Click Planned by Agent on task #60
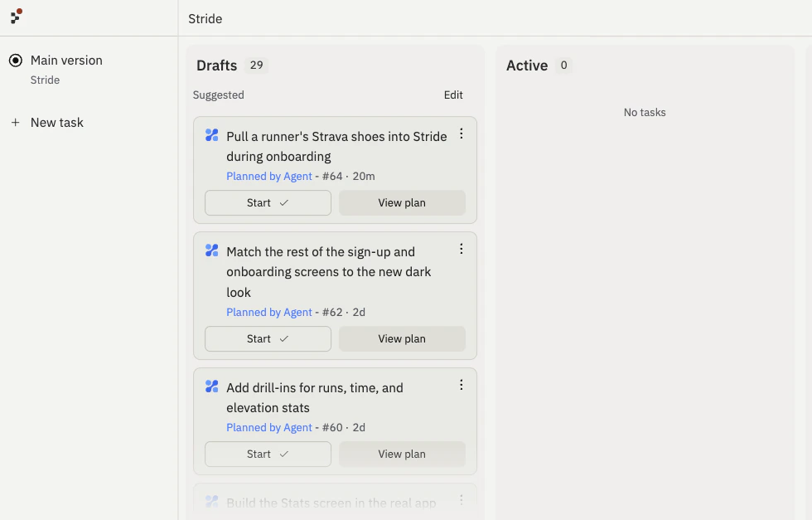 [269, 427]
